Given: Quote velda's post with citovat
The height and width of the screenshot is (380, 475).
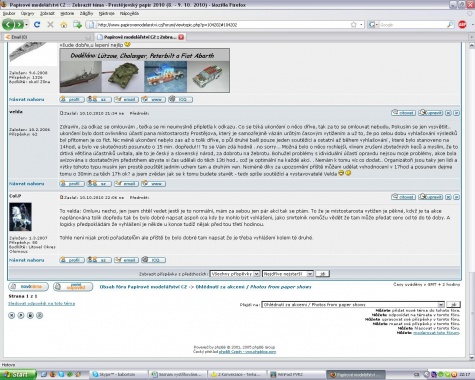Looking at the screenshot, I should point(403,113).
